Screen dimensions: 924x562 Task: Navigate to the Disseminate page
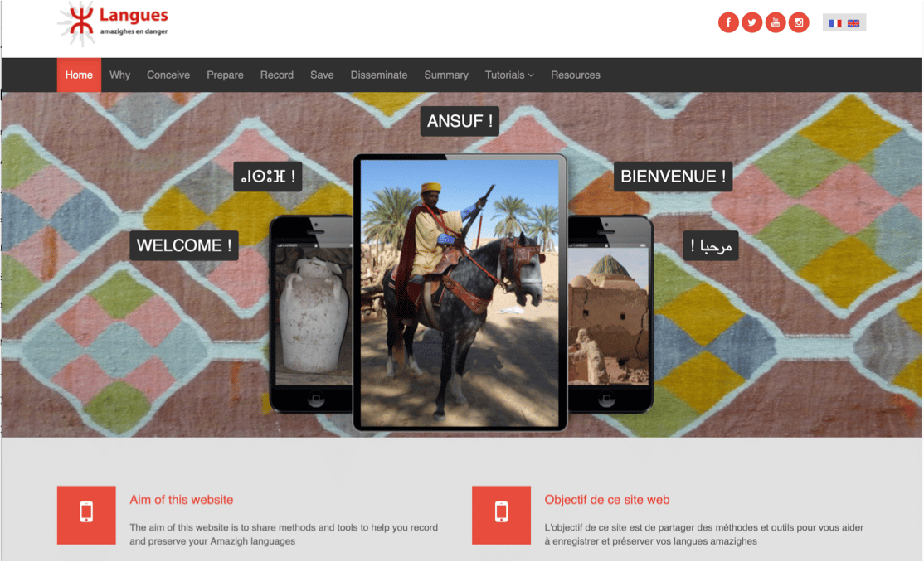click(x=379, y=75)
